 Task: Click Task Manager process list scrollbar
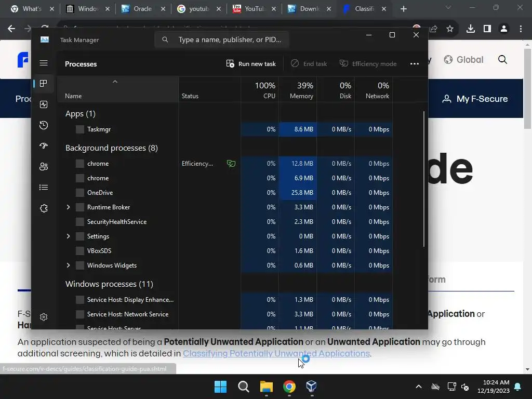[x=424, y=179]
